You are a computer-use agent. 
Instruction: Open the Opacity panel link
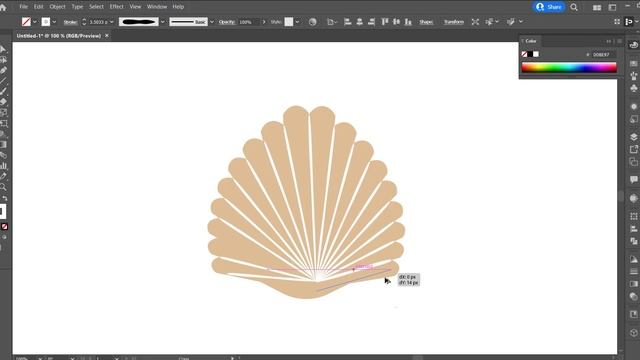pos(227,22)
